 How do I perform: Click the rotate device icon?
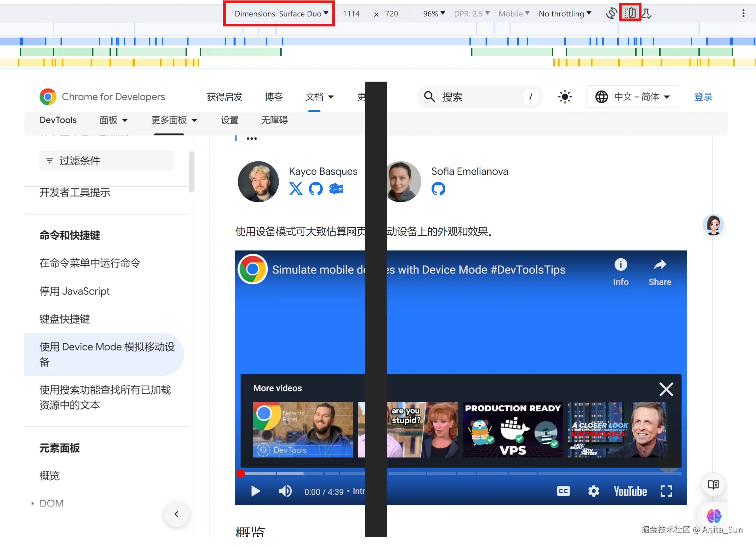pyautogui.click(x=611, y=14)
